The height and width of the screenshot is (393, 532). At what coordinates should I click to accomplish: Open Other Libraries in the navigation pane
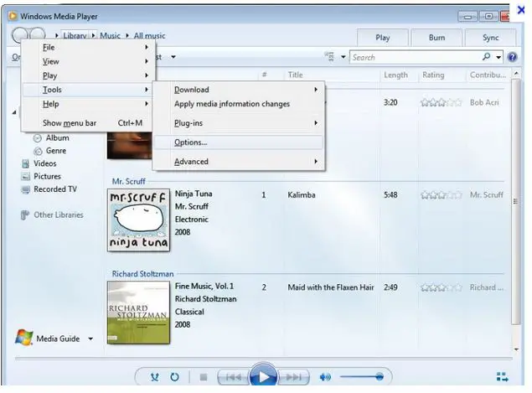coord(59,215)
